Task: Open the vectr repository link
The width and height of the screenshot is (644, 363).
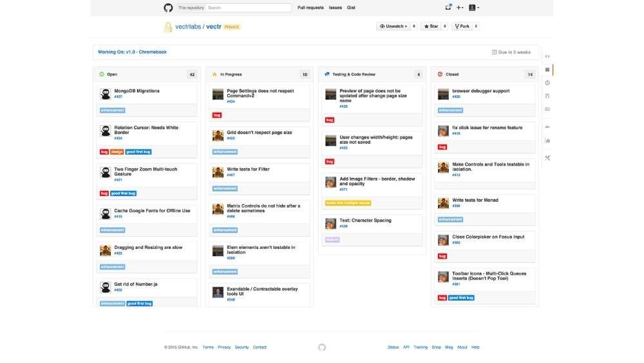Action: (214, 26)
